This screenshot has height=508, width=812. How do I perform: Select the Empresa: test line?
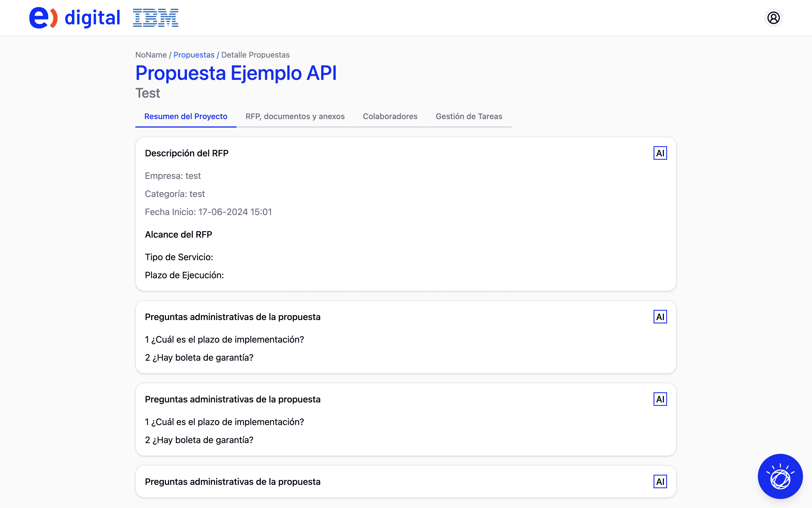[173, 176]
